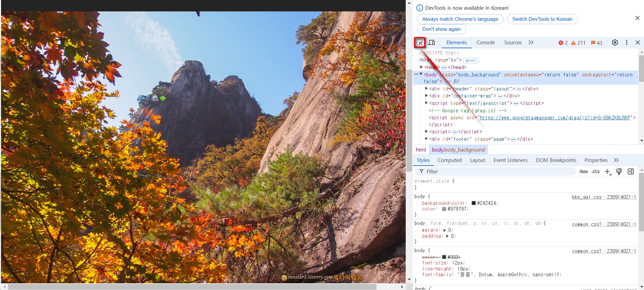Image resolution: width=644 pixels, height=290 pixels.
Task: Click the ellipsis inside the head element
Action: pyautogui.click(x=444, y=67)
